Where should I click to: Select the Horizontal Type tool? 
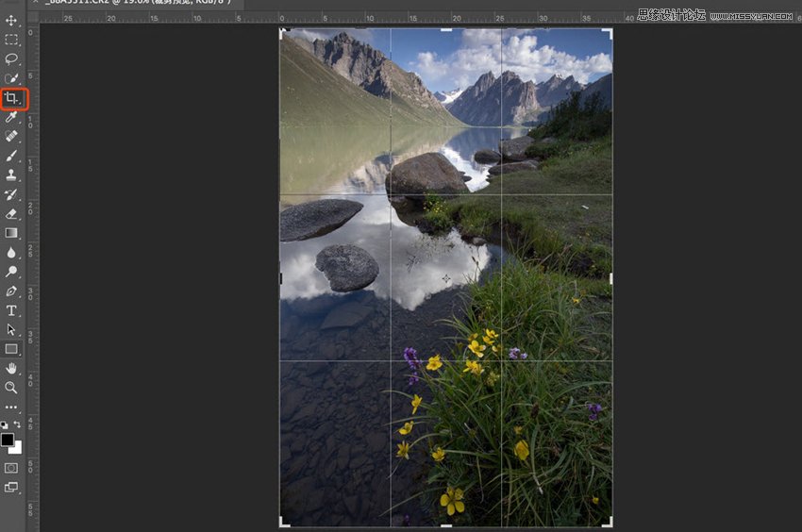click(11, 310)
